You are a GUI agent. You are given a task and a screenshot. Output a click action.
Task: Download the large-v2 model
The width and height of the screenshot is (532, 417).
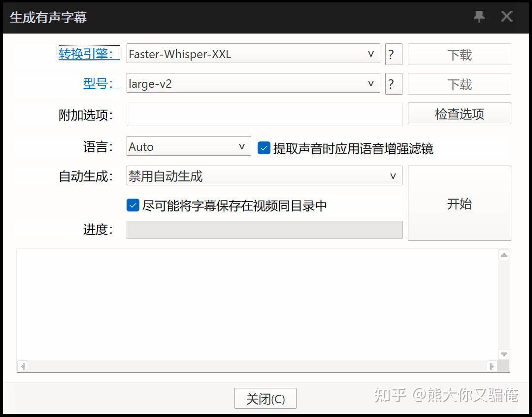460,84
